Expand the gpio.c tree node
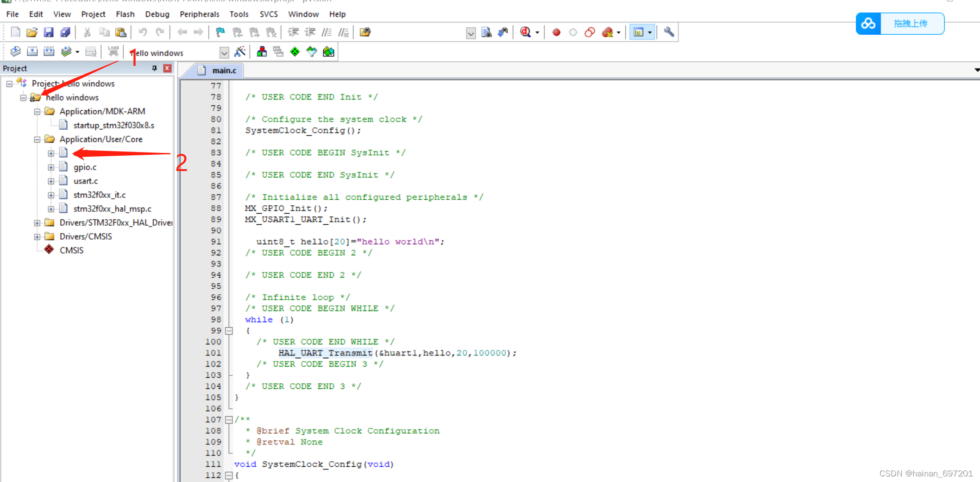The width and height of the screenshot is (980, 482). tap(51, 167)
